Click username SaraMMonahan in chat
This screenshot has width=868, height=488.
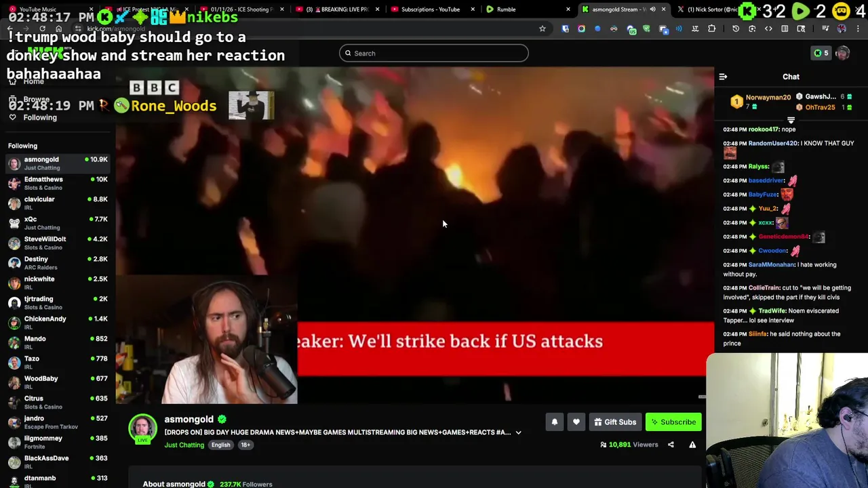[771, 265]
